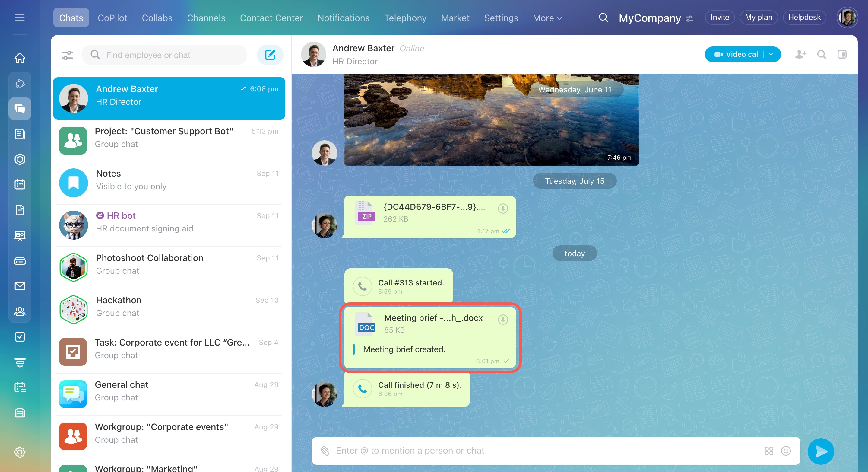Attach a file with the paperclip icon
868x472 pixels.
[x=325, y=451]
